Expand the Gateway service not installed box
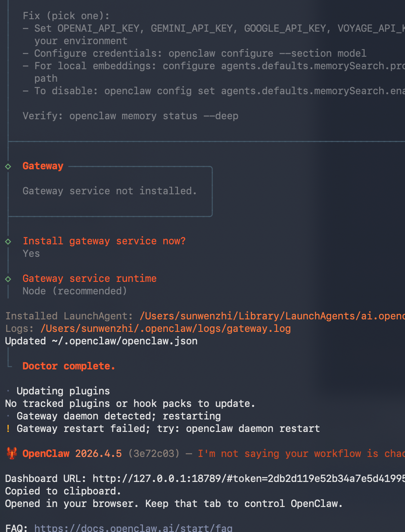Image resolution: width=405 pixels, height=532 pixels. pos(110,191)
